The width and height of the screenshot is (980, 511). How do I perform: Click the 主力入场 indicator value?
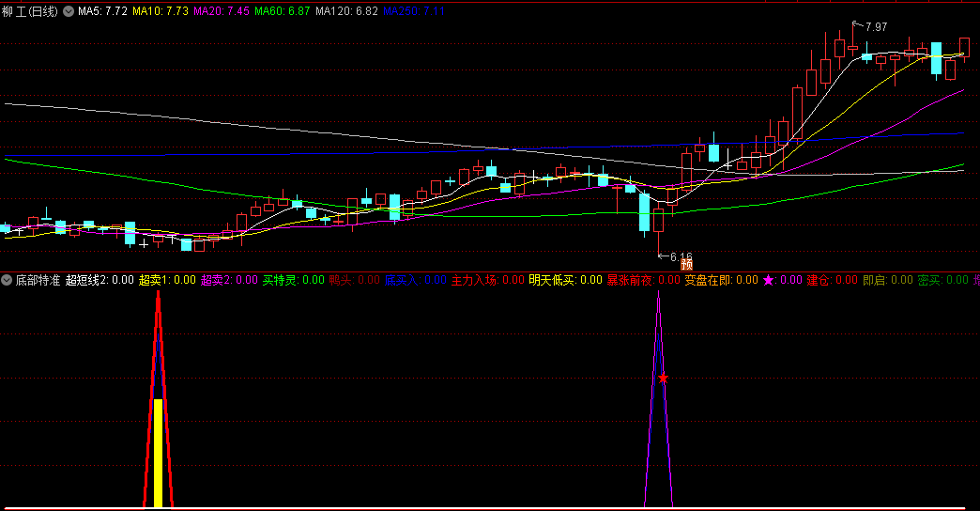coord(487,280)
